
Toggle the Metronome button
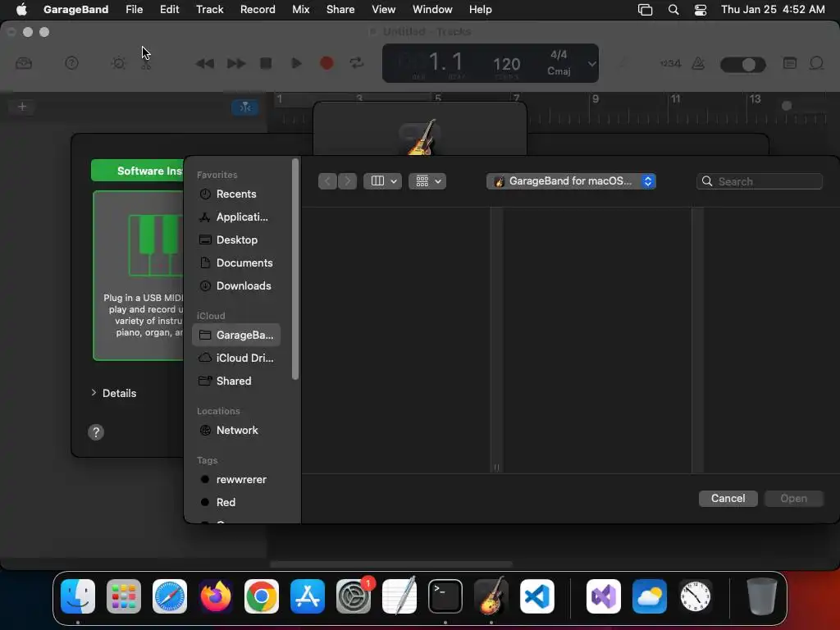[x=699, y=63]
